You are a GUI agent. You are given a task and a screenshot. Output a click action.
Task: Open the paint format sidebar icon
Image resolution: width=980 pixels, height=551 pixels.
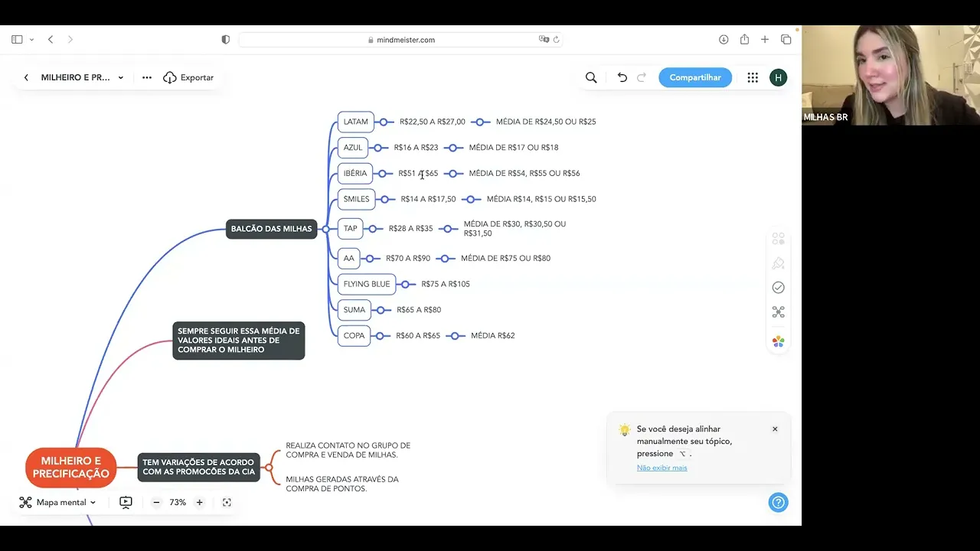click(x=779, y=263)
